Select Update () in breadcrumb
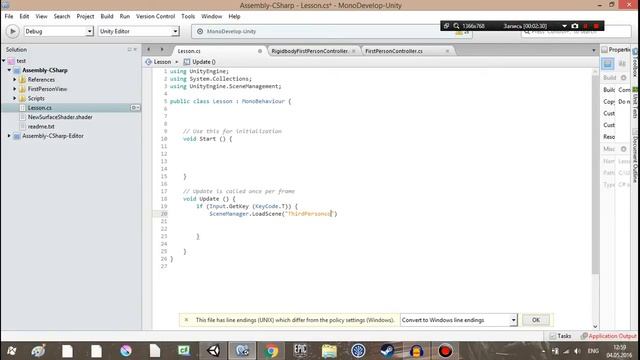The height and width of the screenshot is (360, 640). pyautogui.click(x=200, y=62)
